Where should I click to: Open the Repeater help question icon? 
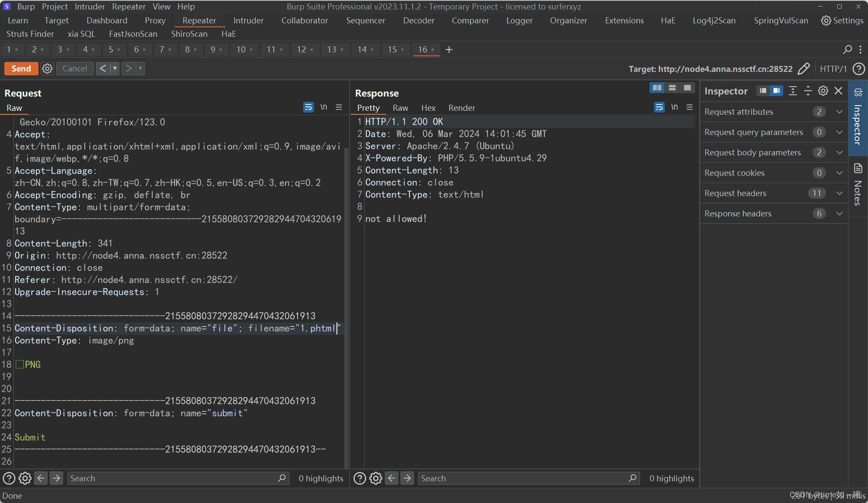[x=858, y=69]
